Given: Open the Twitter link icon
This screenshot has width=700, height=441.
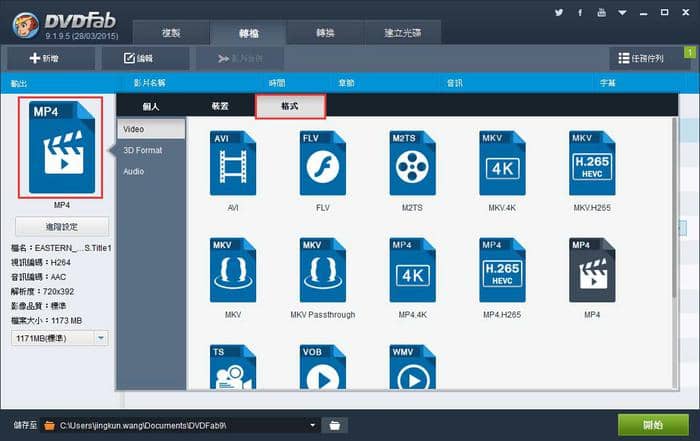Looking at the screenshot, I should coord(558,12).
